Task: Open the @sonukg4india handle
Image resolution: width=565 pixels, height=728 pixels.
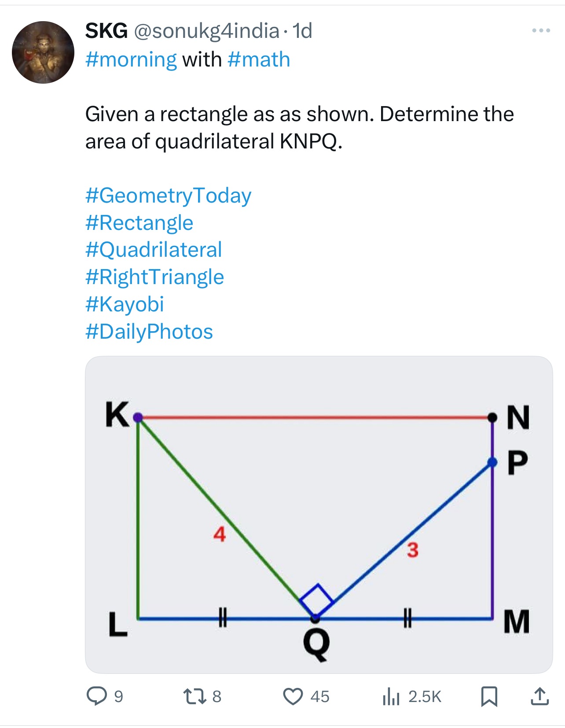Action: click(x=206, y=31)
